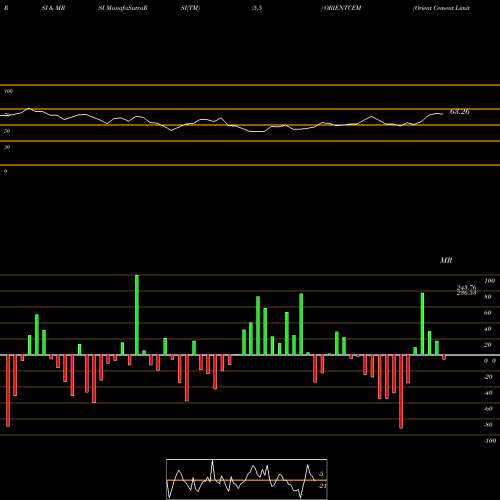Click the 'SI & MR' header text
Screen dimensions: 500x500
click(x=53, y=8)
